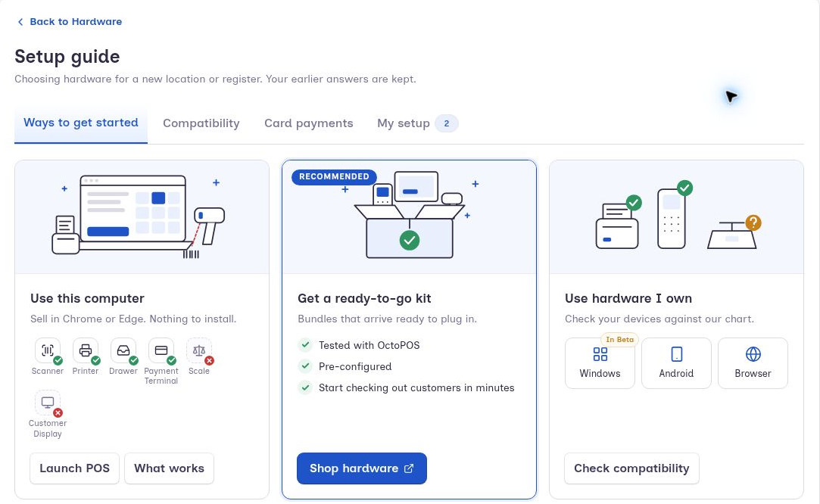This screenshot has height=504, width=820.
Task: Click 'Start checking out customers in minutes' text
Action: tap(416, 388)
